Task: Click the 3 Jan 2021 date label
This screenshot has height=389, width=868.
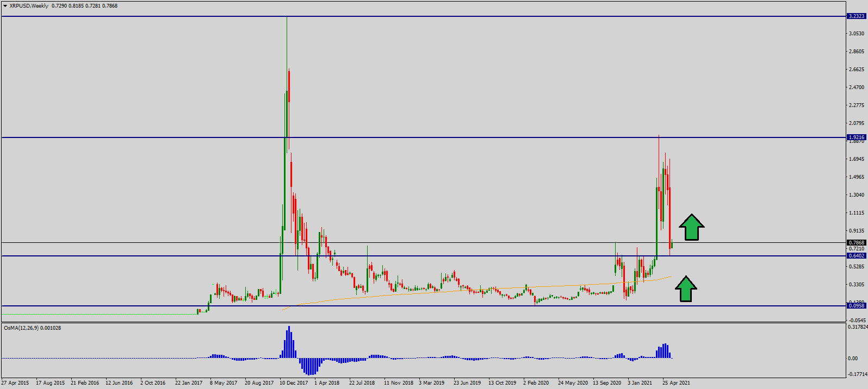Action: 640,383
